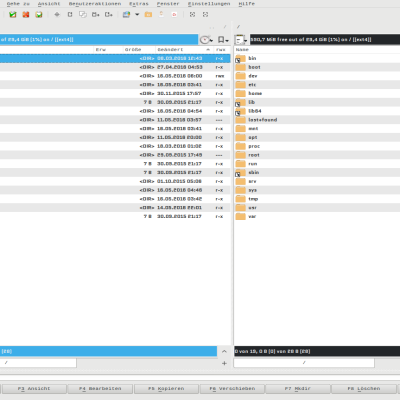The height and width of the screenshot is (400, 400).
Task: Click the F4 Bearbeiten button
Action: 100,389
